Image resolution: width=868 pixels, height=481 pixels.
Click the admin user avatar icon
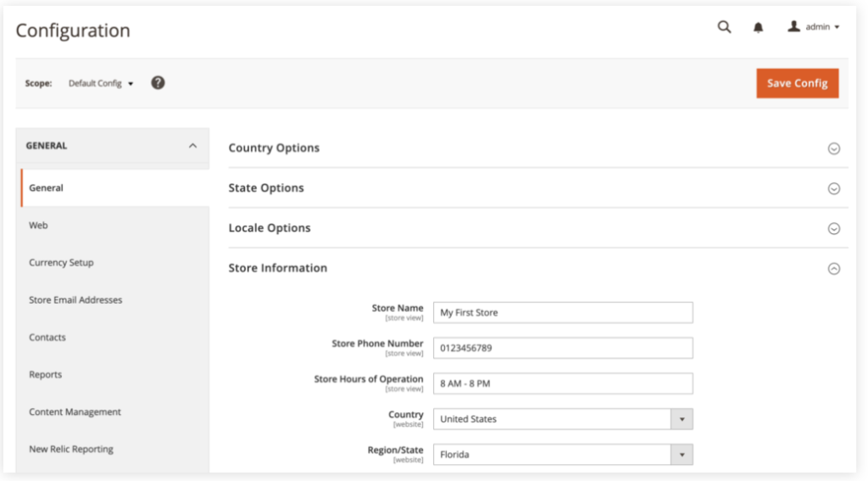793,26
